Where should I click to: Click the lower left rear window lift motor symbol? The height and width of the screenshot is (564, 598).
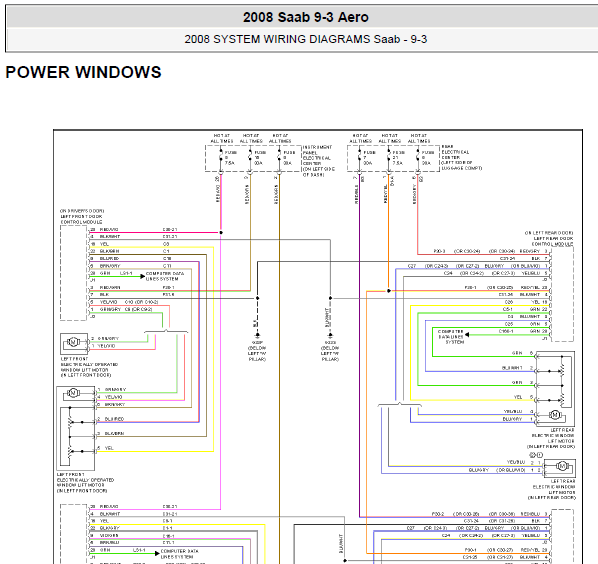[x=562, y=466]
